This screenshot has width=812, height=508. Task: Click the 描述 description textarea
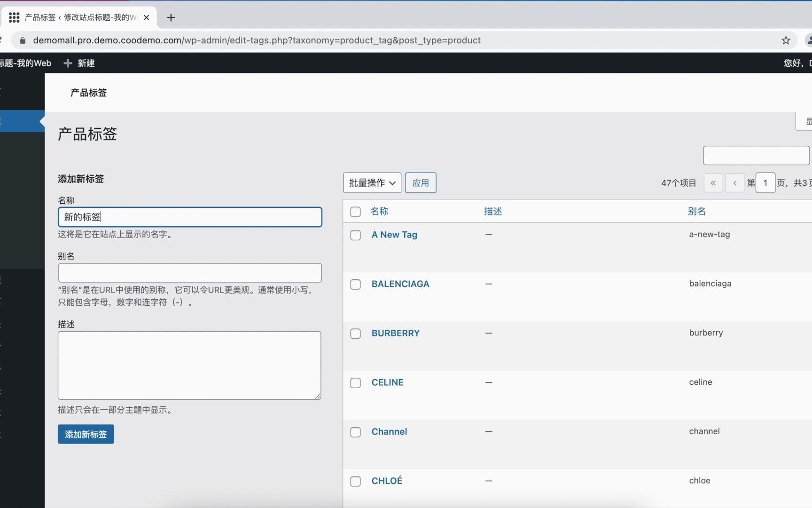pyautogui.click(x=189, y=365)
